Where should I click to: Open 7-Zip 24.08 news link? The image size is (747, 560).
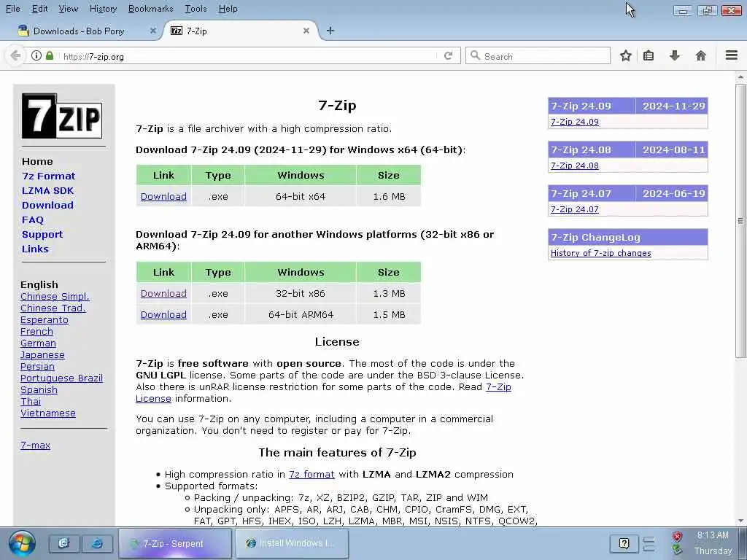pos(575,166)
